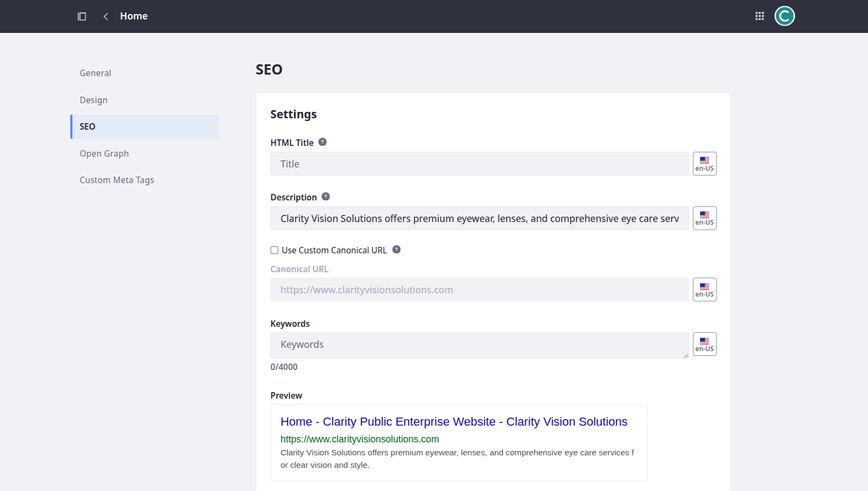Click the preview title link
The height and width of the screenshot is (491, 868).
(x=454, y=421)
